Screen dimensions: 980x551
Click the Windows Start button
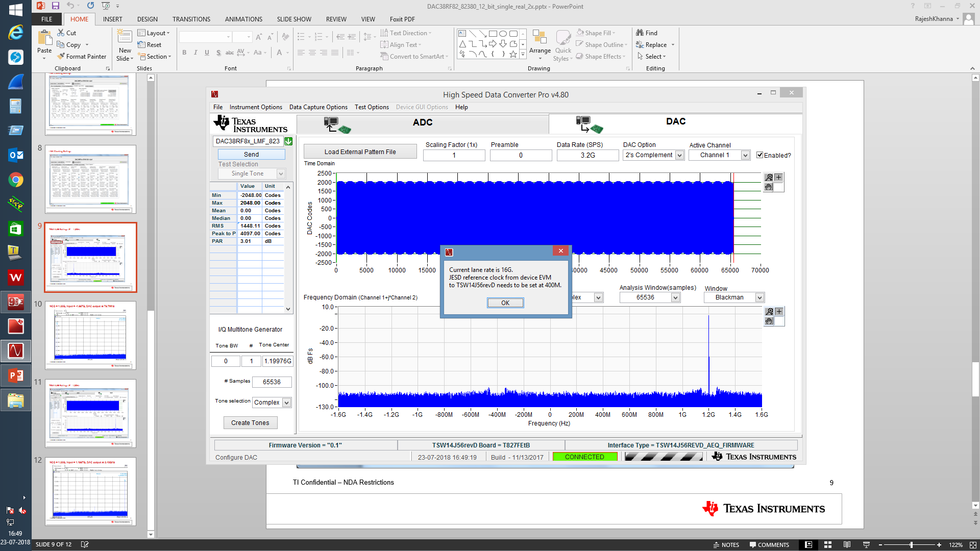click(15, 9)
